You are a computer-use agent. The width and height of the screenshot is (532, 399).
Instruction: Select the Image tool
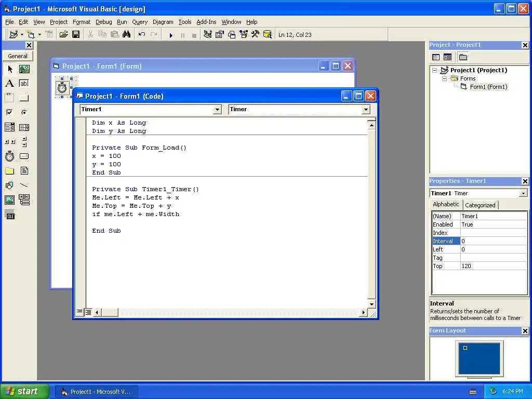(10, 200)
